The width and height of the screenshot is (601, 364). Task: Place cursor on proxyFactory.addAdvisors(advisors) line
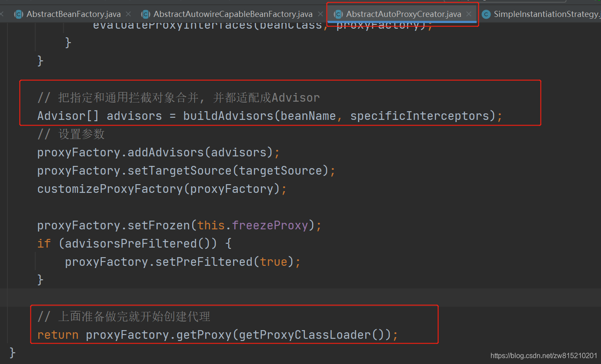[x=158, y=152]
